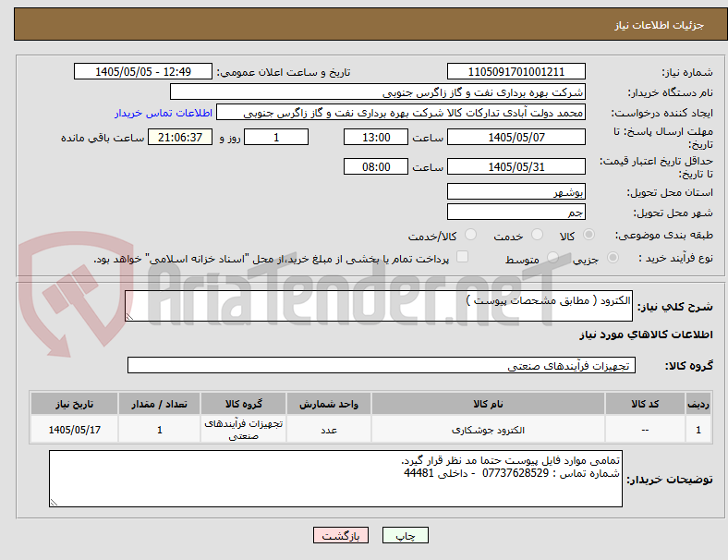Select the خدمت radio button
The width and height of the screenshot is (728, 560).
pos(537,235)
